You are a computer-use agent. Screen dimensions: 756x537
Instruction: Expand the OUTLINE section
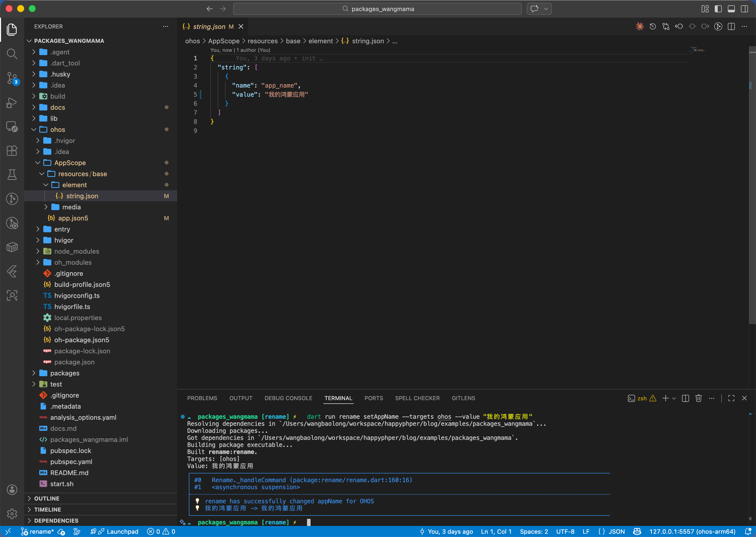pos(47,498)
